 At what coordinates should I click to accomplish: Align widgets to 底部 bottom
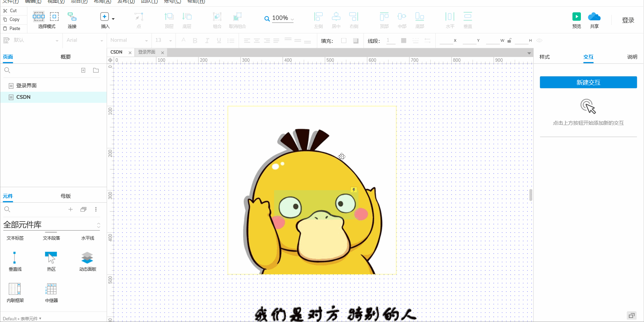click(x=420, y=20)
